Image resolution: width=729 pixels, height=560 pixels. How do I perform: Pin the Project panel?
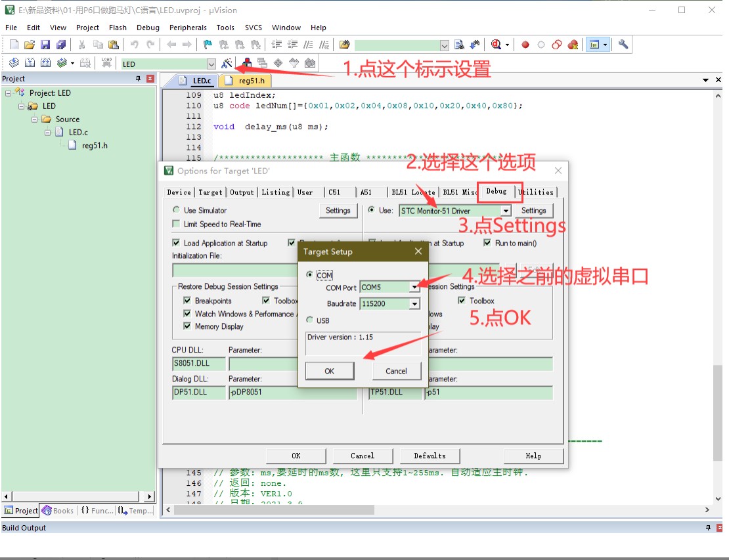pos(138,79)
